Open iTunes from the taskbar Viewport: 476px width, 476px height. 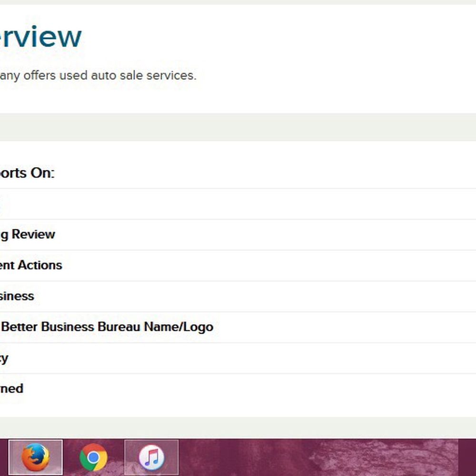[151, 457]
